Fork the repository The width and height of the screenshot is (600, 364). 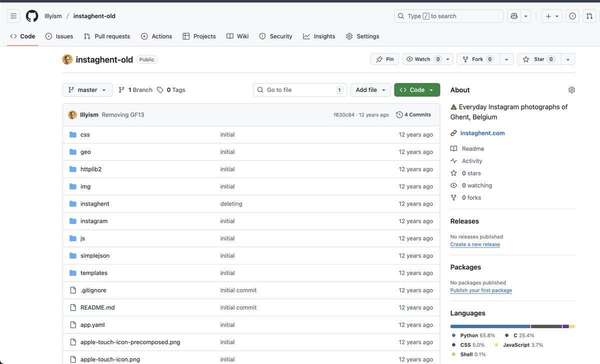click(x=478, y=59)
